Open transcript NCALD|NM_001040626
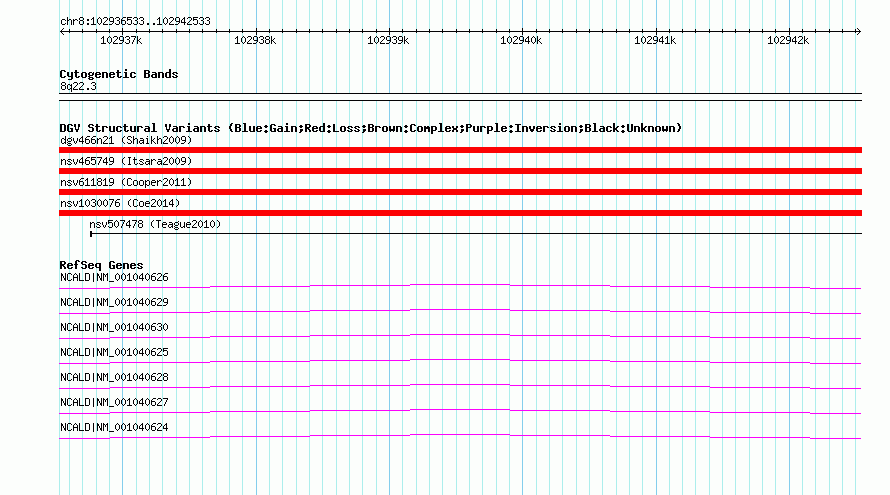 pos(114,277)
